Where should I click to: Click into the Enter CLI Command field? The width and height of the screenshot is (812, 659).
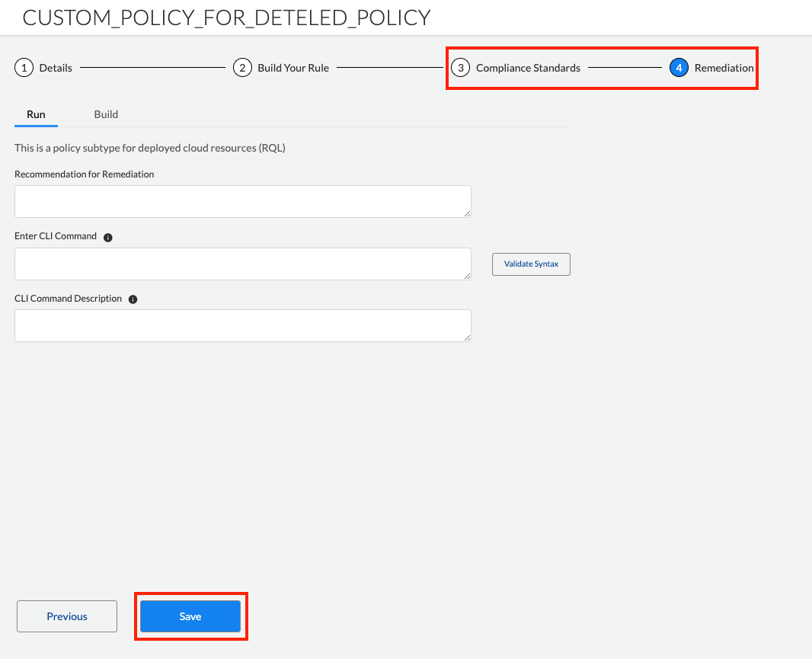click(242, 264)
